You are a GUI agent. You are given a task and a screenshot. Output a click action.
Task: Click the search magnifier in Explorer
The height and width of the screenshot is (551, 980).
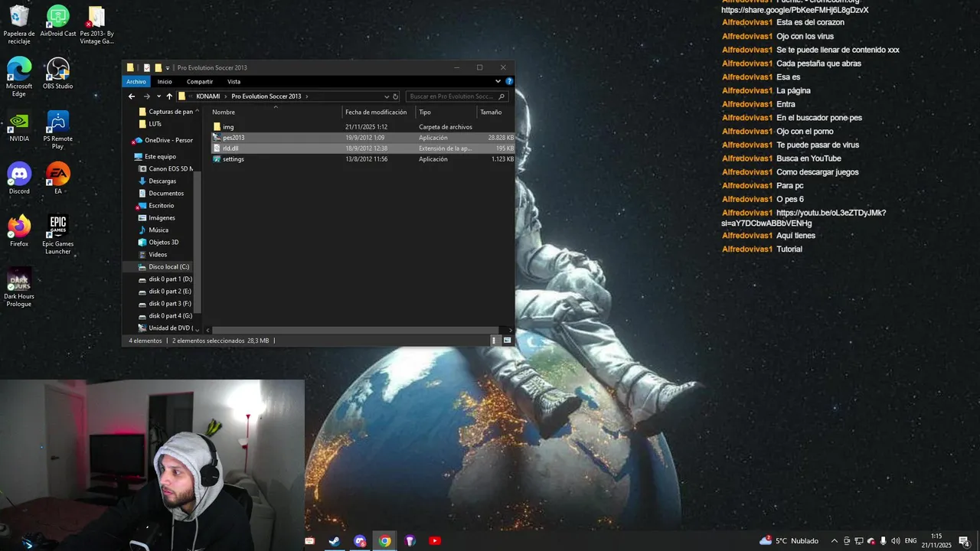501,96
